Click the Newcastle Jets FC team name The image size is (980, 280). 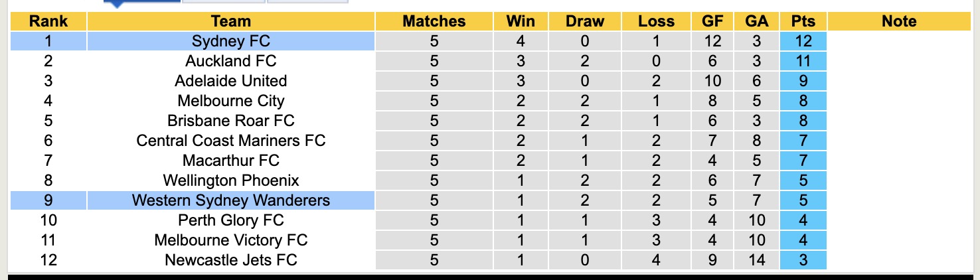(x=230, y=260)
